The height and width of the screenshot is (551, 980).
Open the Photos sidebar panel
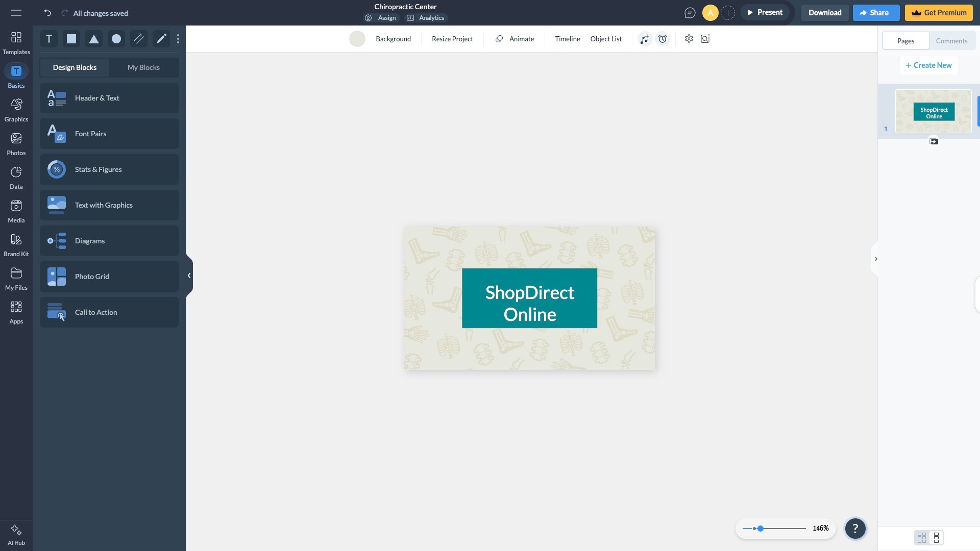click(16, 144)
